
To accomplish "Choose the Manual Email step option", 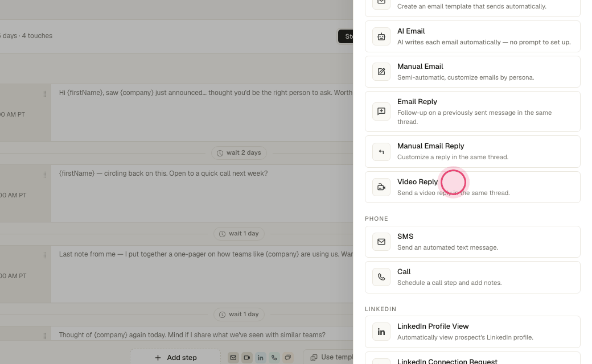I will coord(472,72).
